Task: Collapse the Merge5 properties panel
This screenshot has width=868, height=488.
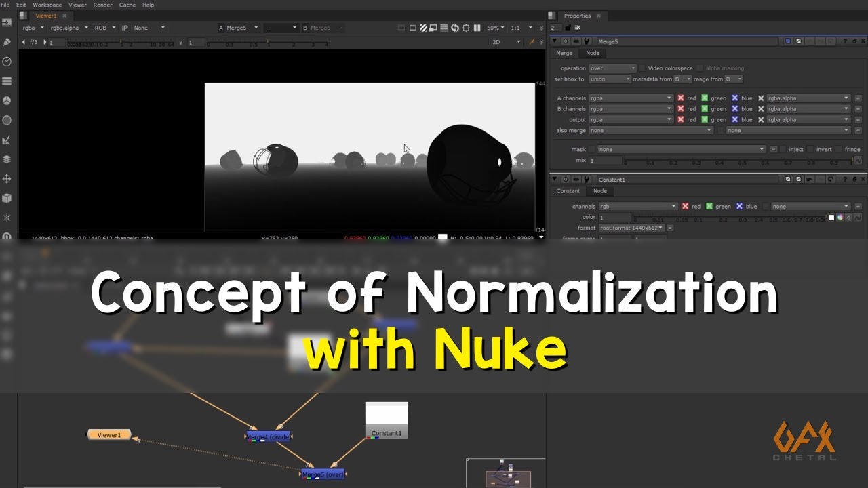Action: pos(555,41)
